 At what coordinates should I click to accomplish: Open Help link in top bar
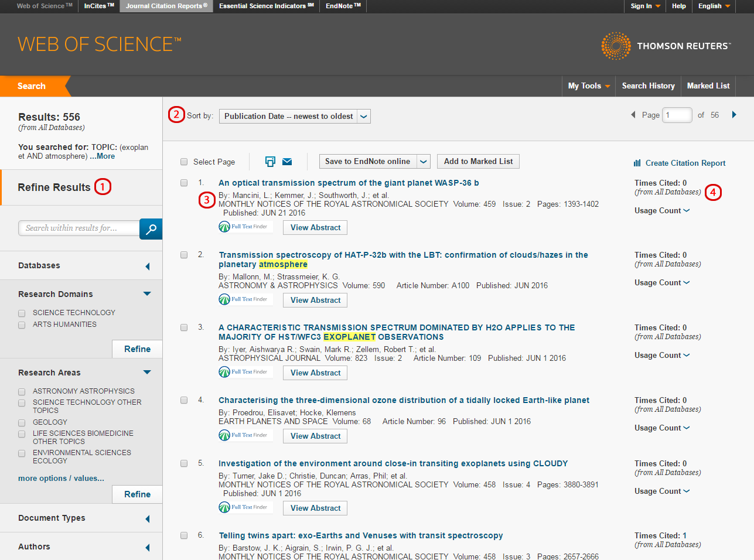coord(679,6)
